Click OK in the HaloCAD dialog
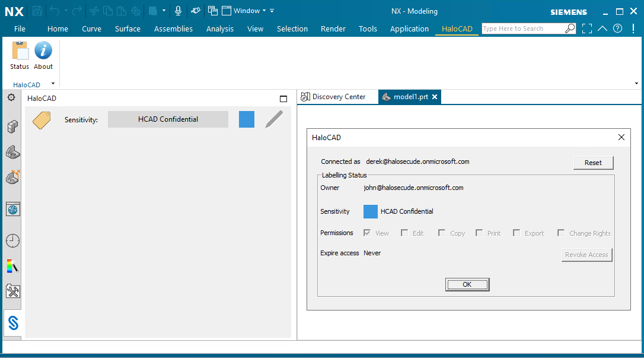644x358 pixels. coord(467,285)
